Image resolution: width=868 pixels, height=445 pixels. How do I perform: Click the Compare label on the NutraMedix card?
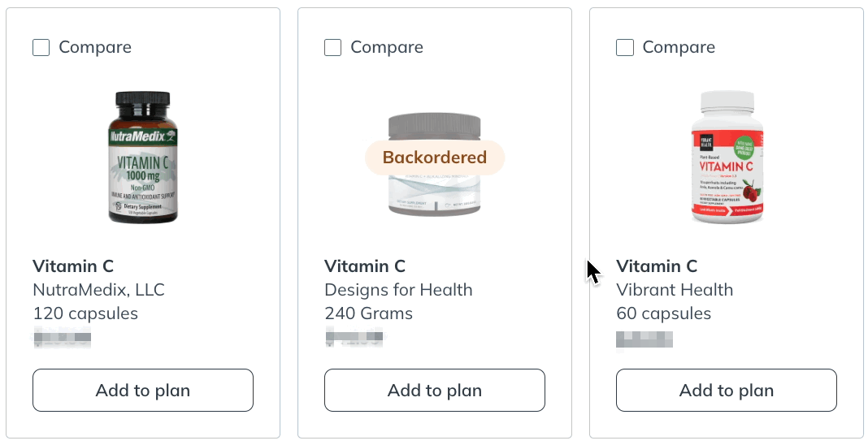coord(95,48)
